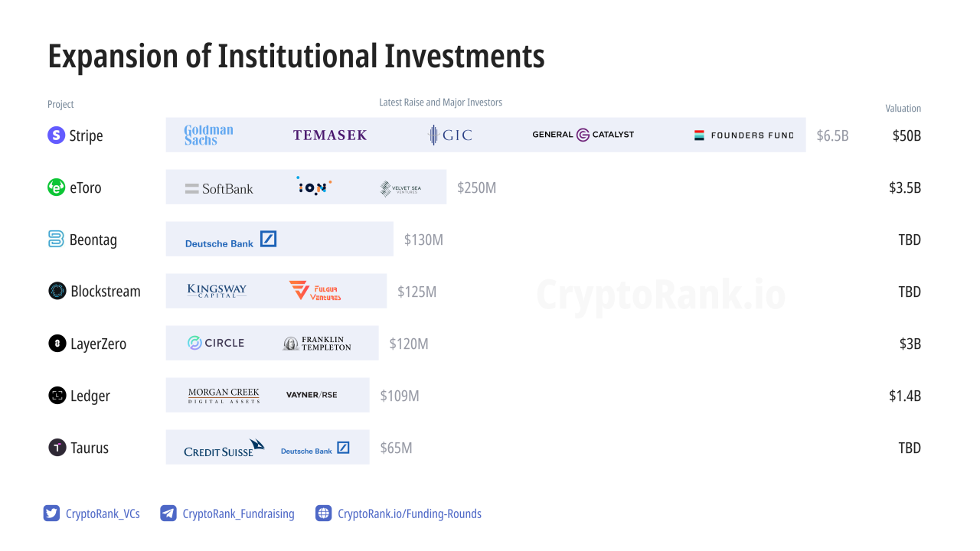
Task: Visit the CryptoRank.io/Funding-Rounds link
Action: 410,514
